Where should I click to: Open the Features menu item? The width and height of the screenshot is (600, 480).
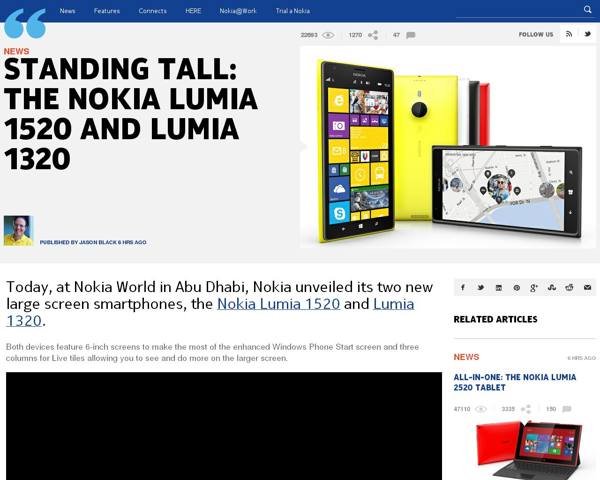[107, 11]
